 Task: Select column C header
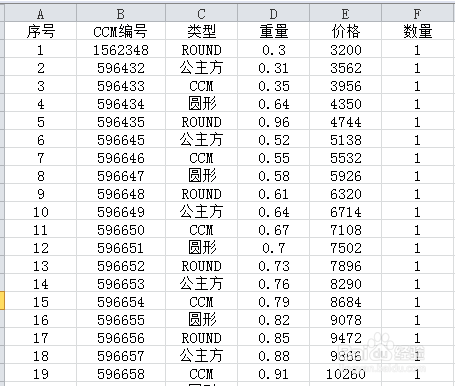201,14
